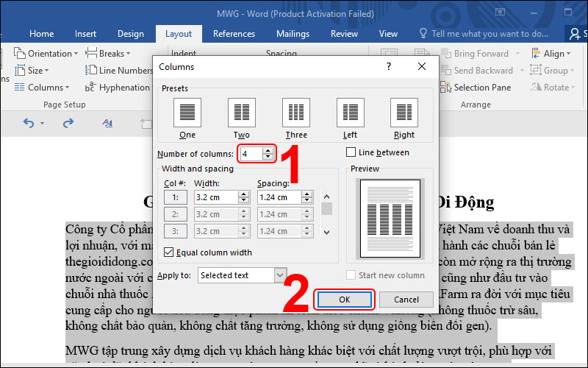Click column 2 Width field
Image resolution: width=588 pixels, height=368 pixels.
(216, 214)
